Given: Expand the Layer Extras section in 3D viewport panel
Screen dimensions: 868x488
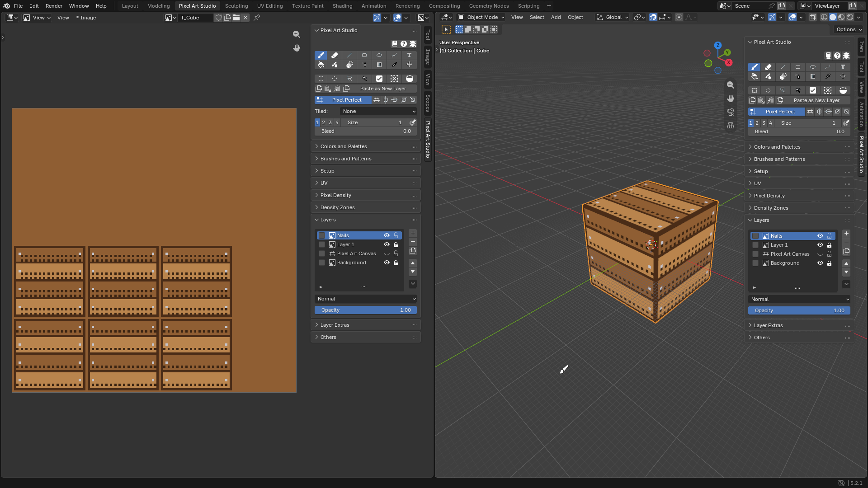Looking at the screenshot, I should pyautogui.click(x=799, y=325).
